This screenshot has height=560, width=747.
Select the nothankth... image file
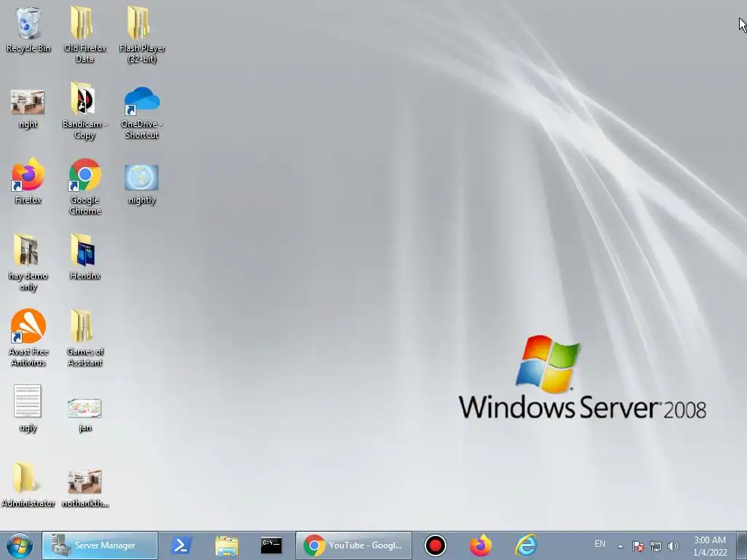tap(85, 489)
